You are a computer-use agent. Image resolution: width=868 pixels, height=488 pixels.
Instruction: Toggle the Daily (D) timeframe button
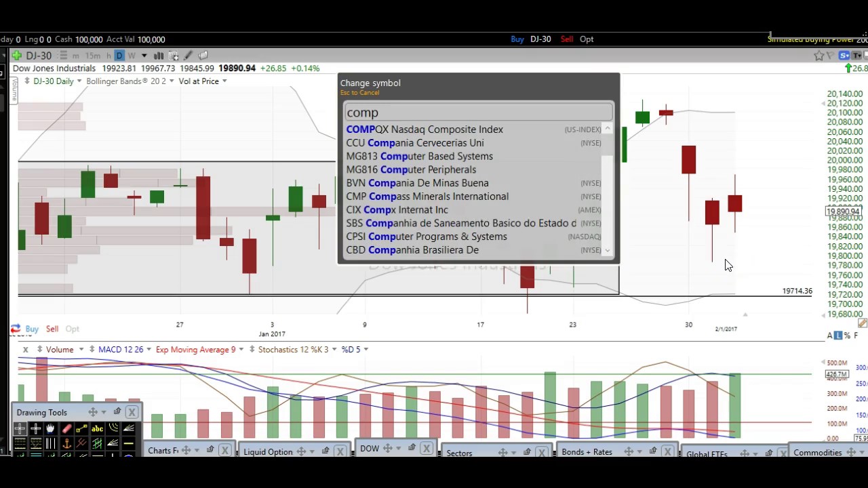click(119, 56)
